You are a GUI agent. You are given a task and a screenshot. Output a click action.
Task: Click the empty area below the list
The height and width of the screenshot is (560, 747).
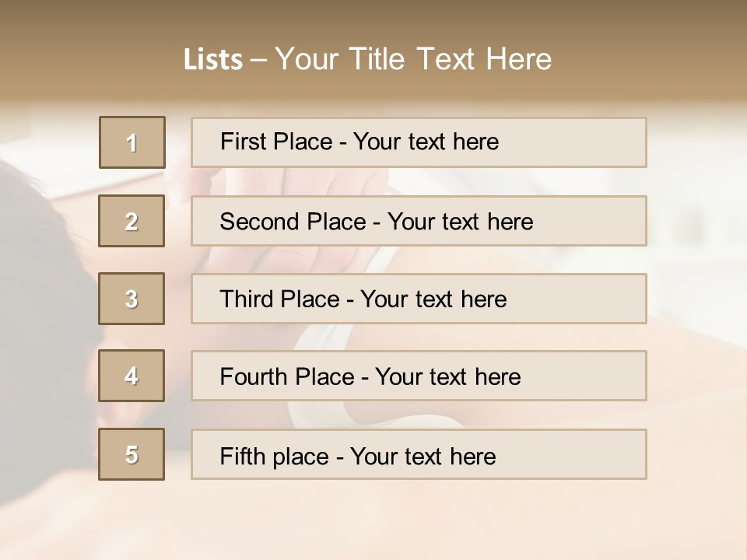click(373, 521)
